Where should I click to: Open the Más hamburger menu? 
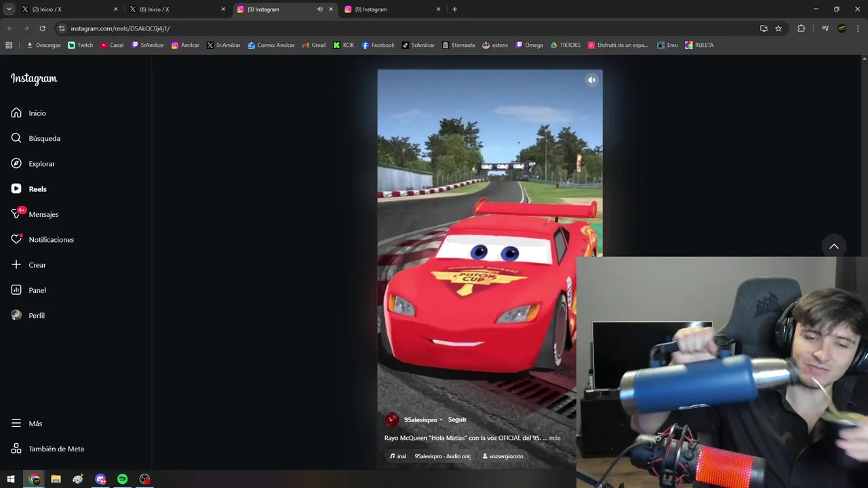pos(26,424)
